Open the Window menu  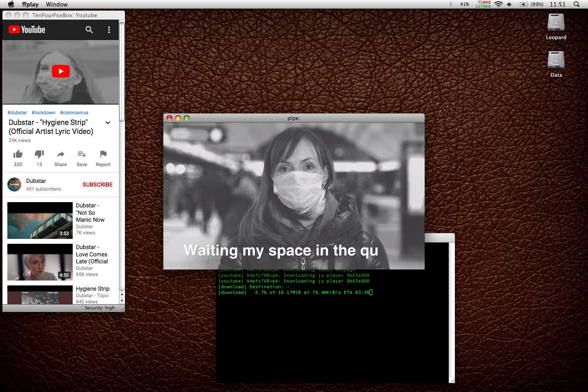[57, 4]
